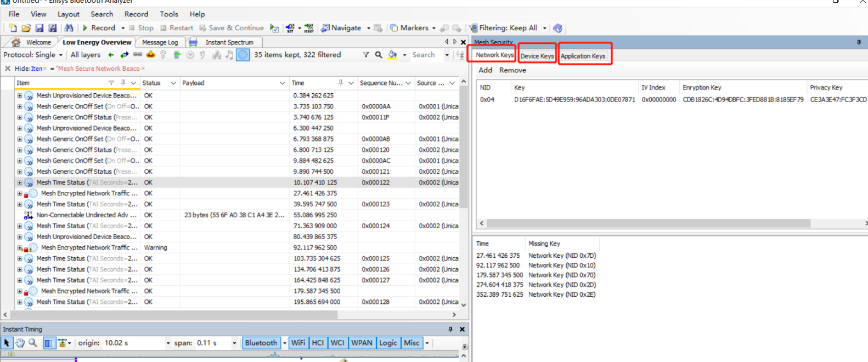Open the Navigate dropdown arrow
This screenshot has width=868, height=362.
[x=369, y=28]
